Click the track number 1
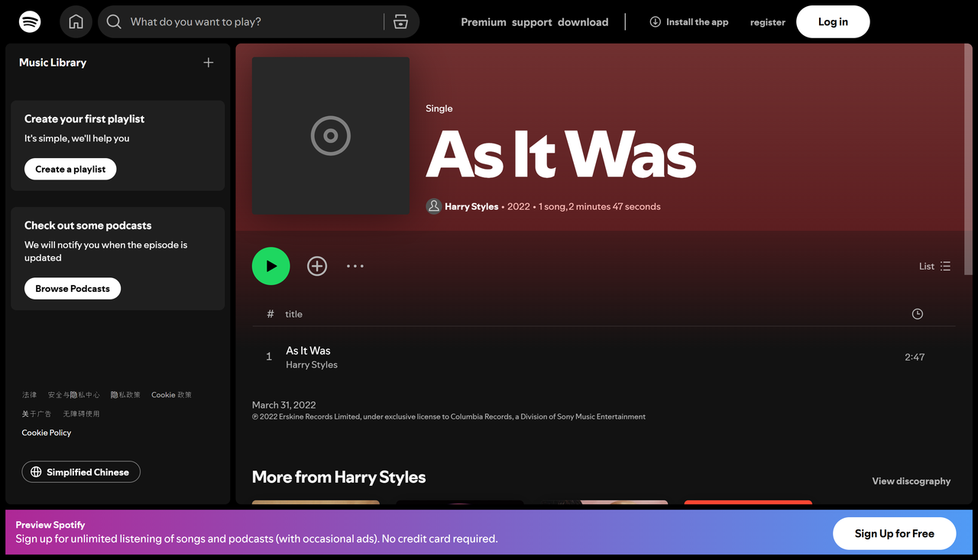The image size is (978, 560). click(269, 357)
